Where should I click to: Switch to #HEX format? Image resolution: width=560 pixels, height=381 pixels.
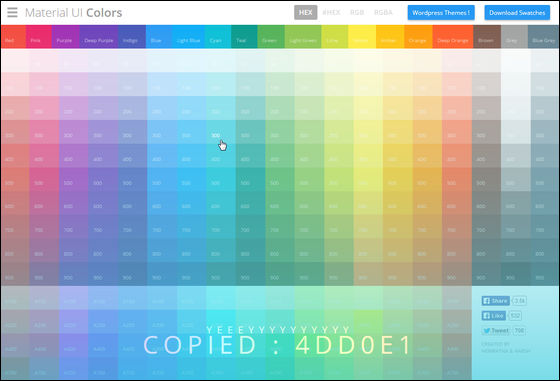tap(331, 12)
